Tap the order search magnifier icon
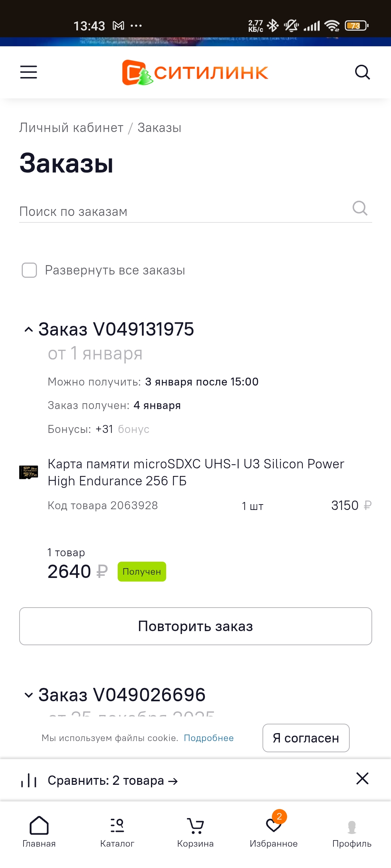391x868 pixels. click(360, 208)
